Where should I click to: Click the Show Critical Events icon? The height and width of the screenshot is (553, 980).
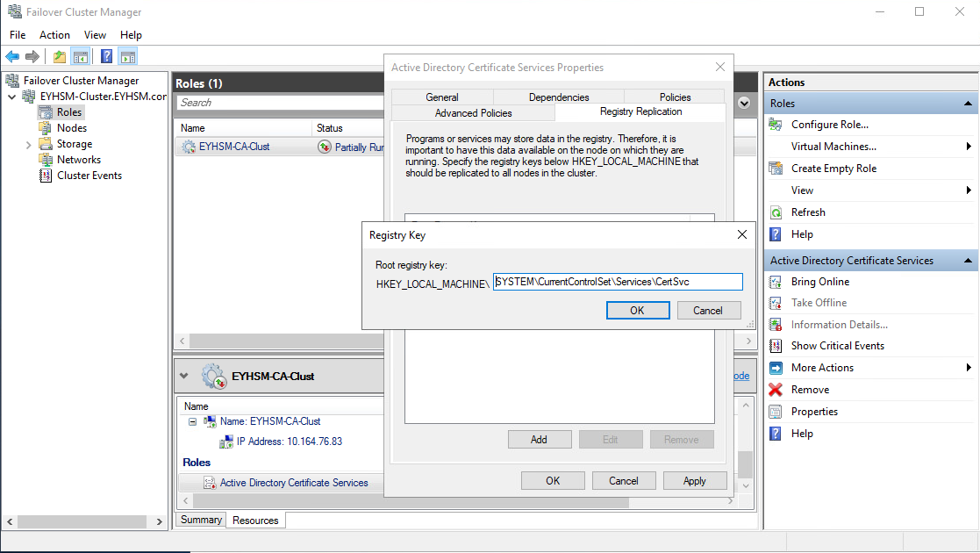(x=776, y=346)
